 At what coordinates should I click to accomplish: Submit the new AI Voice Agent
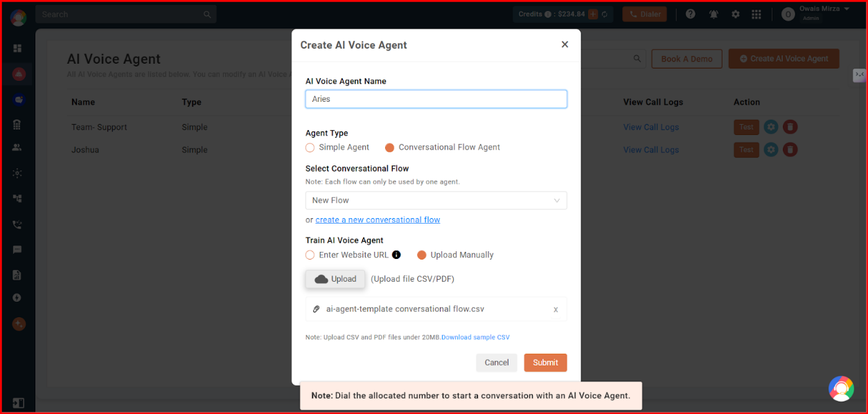coord(546,363)
